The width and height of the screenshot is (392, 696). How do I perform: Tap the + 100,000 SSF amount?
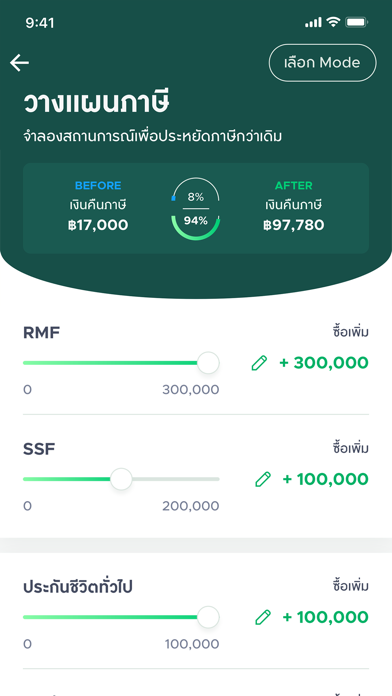326,479
